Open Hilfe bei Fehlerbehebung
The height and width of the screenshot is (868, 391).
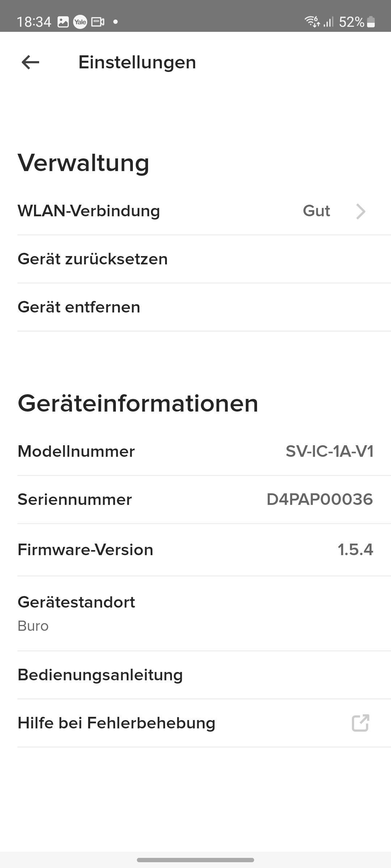click(117, 723)
